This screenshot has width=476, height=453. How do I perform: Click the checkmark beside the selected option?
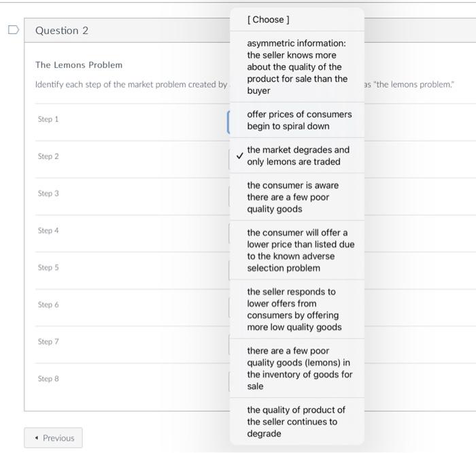coord(239,156)
